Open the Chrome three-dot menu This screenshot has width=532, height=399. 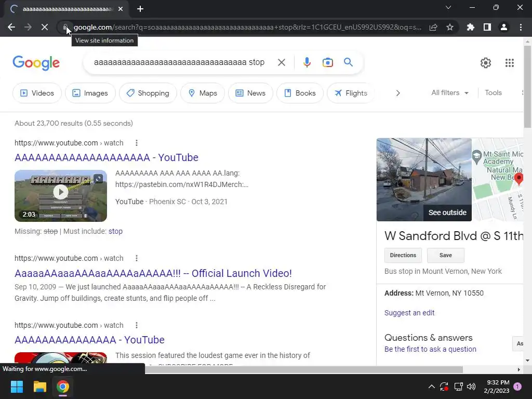coord(521,27)
